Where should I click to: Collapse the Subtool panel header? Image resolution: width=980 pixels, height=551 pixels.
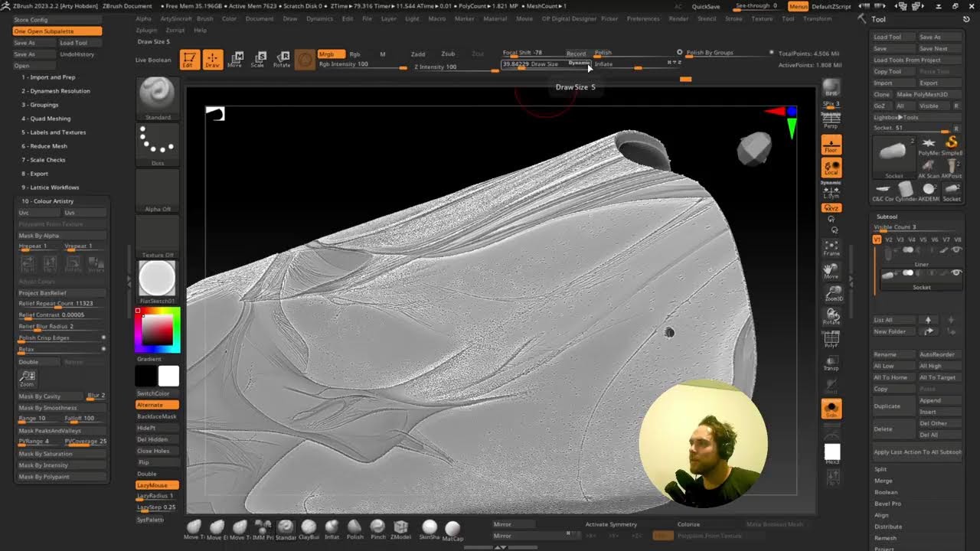[887, 217]
